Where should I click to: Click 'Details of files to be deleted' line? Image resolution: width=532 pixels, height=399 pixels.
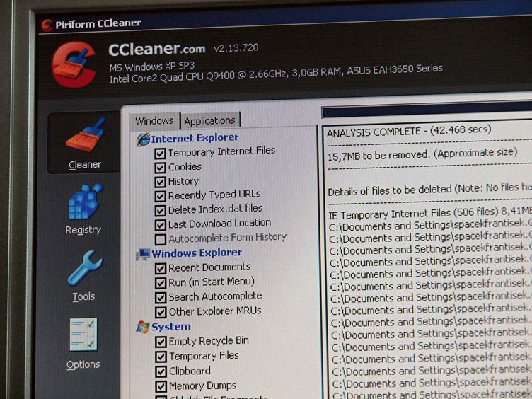[x=429, y=190]
